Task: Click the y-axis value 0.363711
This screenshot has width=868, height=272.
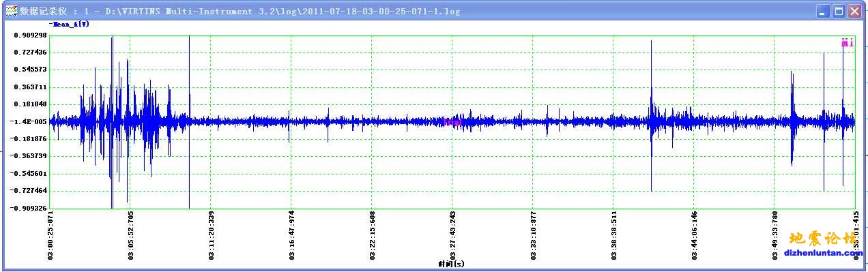Action: click(x=29, y=87)
